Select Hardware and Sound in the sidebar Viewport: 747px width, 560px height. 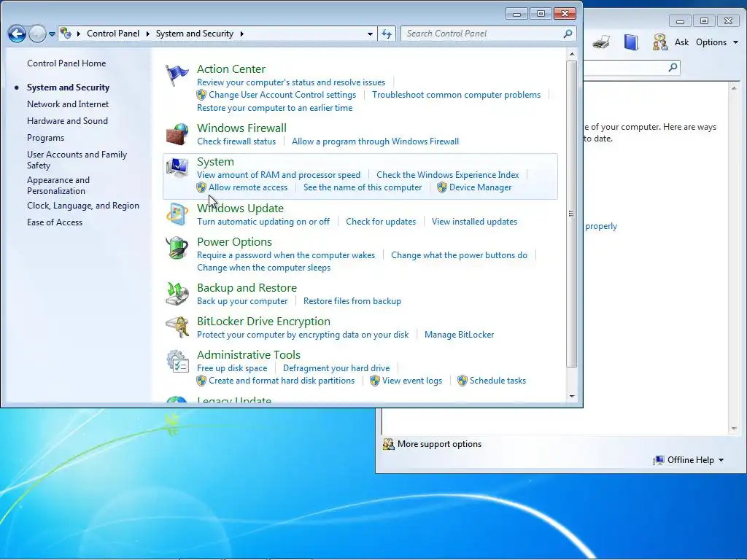[x=67, y=121]
